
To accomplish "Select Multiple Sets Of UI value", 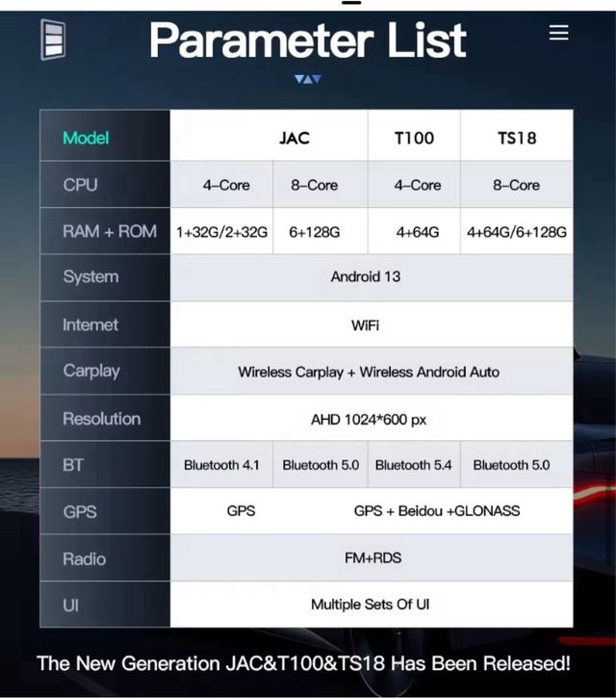I will point(370,605).
